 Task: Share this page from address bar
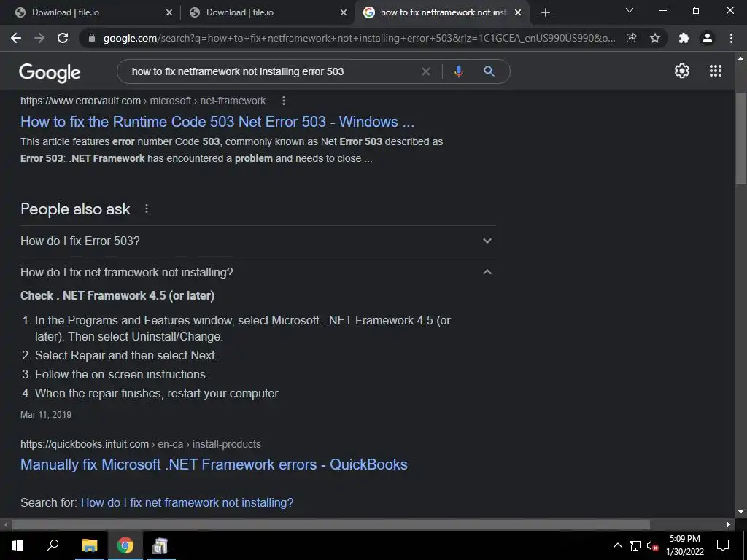631,38
